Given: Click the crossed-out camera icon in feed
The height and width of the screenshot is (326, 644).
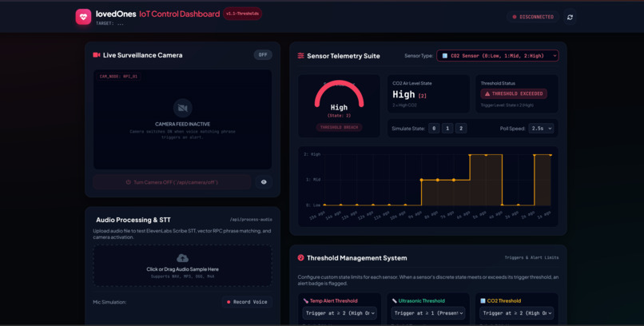Looking at the screenshot, I should click(183, 108).
